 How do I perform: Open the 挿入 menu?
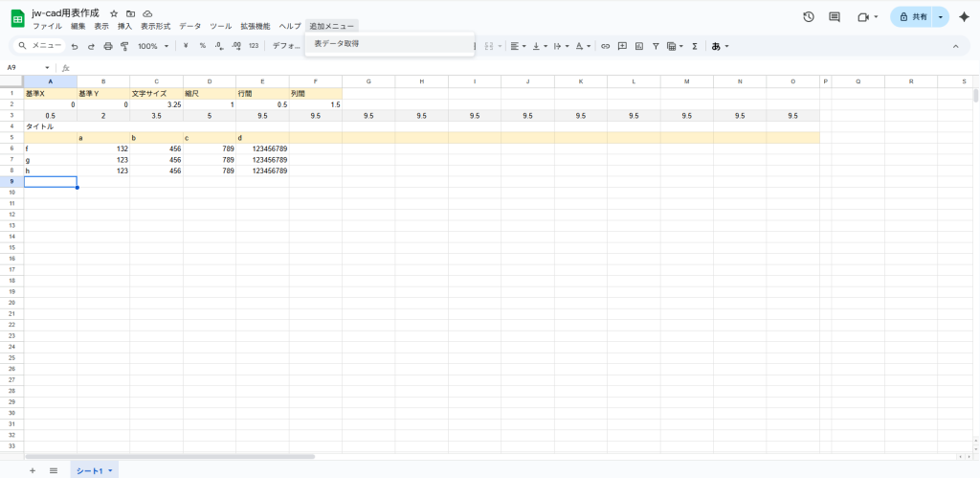(125, 26)
